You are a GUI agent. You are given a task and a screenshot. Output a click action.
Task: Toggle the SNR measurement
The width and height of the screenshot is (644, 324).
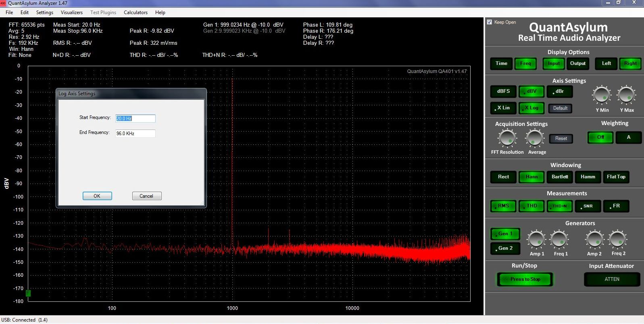588,206
